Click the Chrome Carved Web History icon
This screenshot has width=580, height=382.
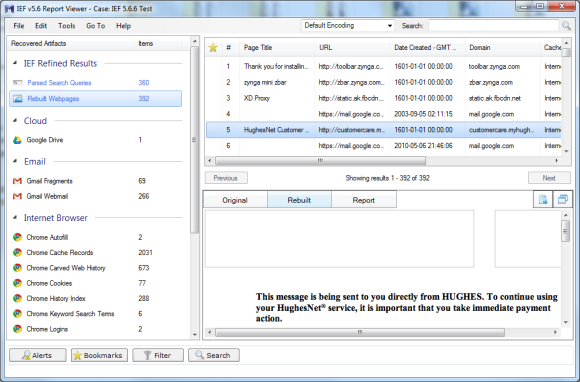pyautogui.click(x=17, y=268)
